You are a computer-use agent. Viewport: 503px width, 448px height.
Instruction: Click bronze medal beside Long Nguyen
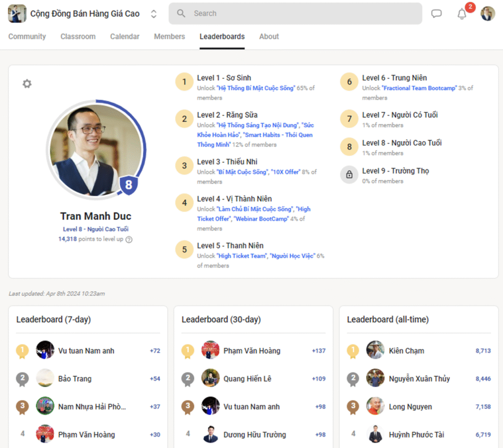pyautogui.click(x=353, y=407)
